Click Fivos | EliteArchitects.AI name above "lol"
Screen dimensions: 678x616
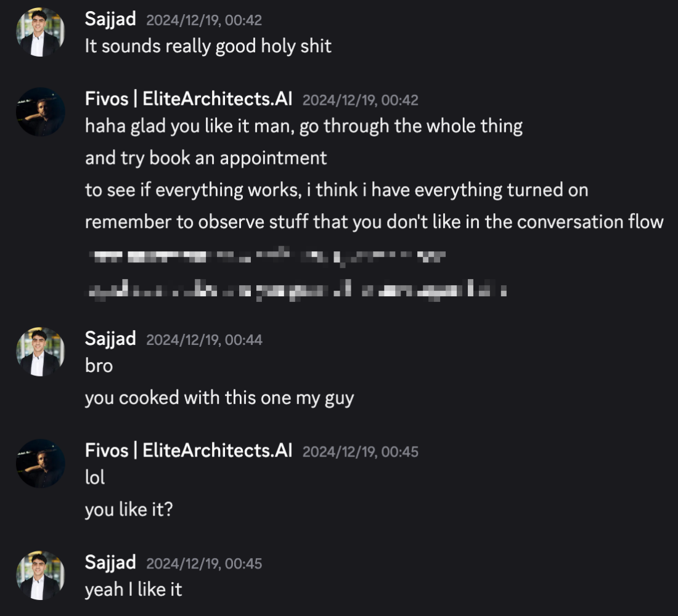click(x=189, y=450)
